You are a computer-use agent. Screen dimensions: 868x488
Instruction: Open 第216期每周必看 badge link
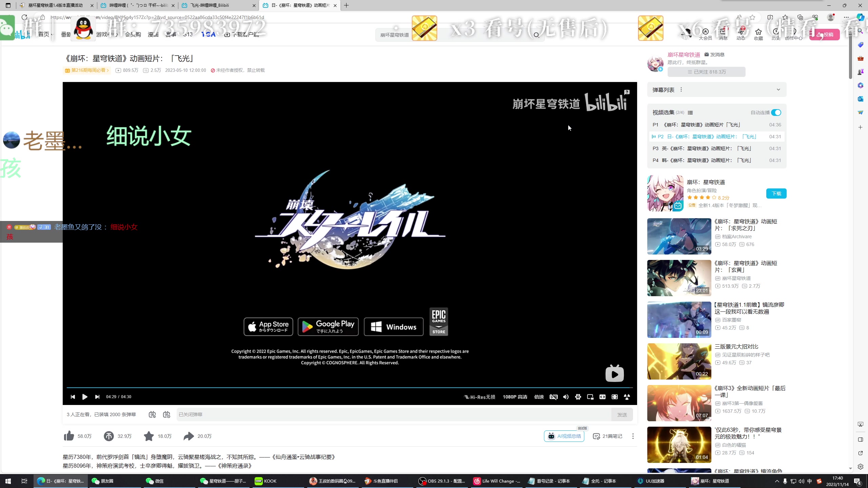87,70
